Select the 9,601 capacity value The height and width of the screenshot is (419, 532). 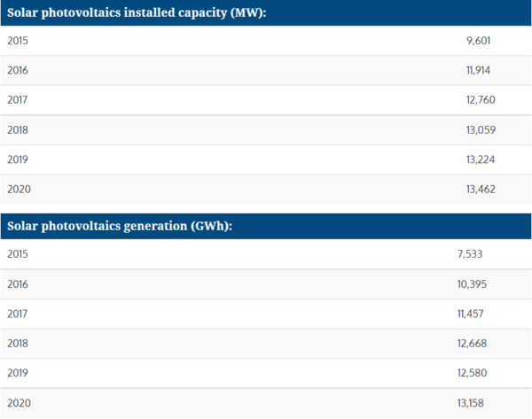[x=479, y=41]
